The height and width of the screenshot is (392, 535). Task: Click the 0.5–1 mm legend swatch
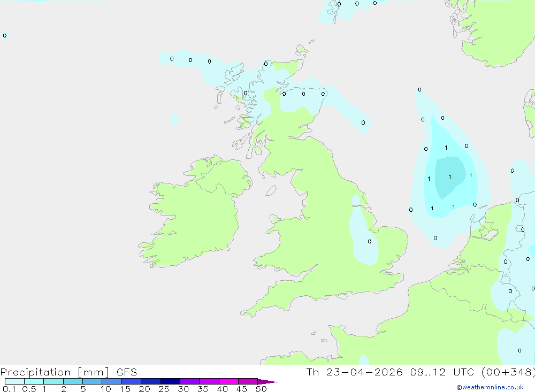tap(34, 381)
